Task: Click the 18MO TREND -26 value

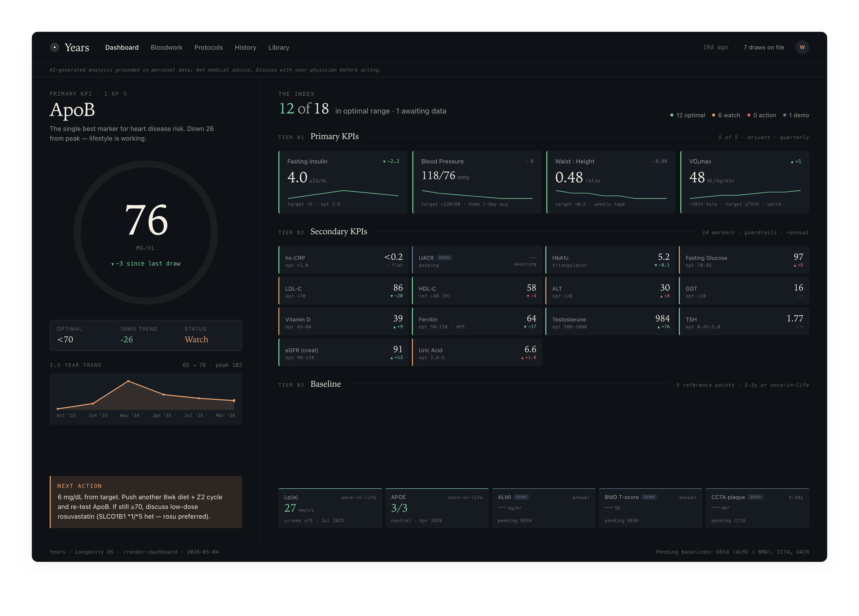Action: (x=127, y=339)
